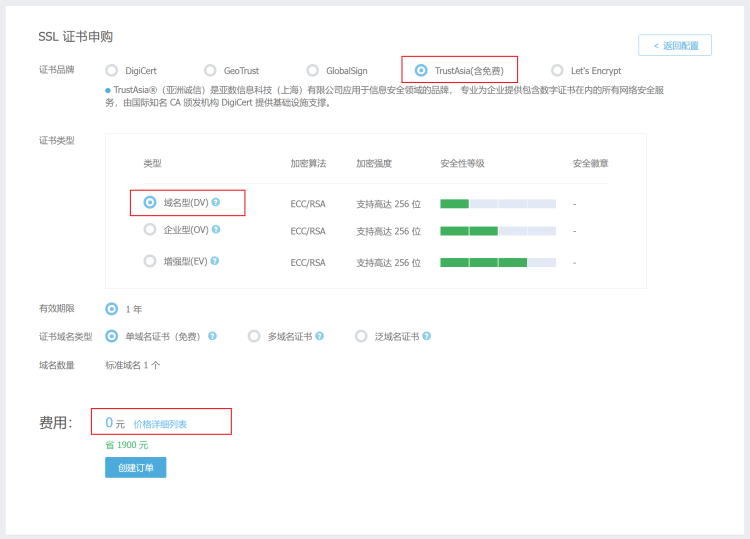Choose Let's Encrypt brand option
750x539 pixels.
[557, 70]
